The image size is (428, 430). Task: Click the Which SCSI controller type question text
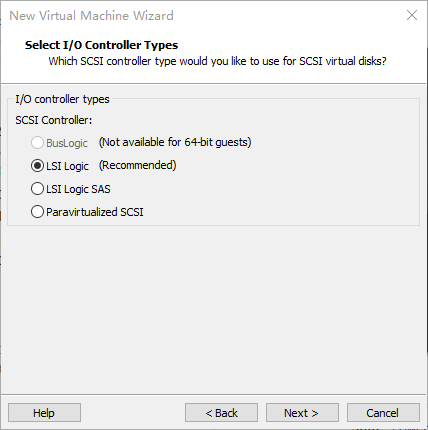(x=217, y=61)
